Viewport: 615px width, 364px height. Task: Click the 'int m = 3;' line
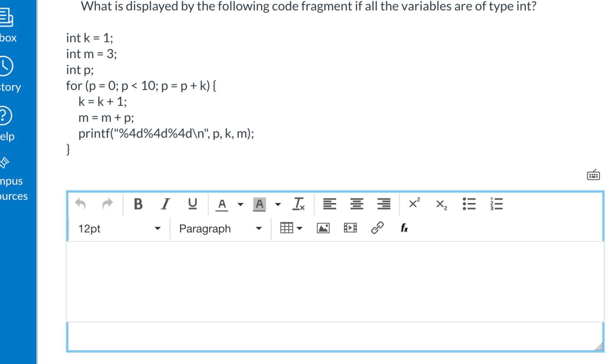(x=91, y=54)
